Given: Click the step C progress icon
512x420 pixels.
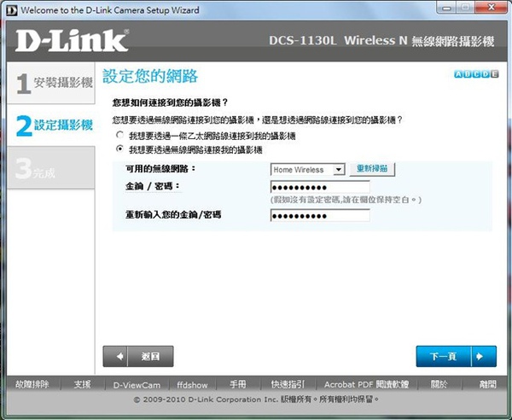Looking at the screenshot, I should coord(476,74).
